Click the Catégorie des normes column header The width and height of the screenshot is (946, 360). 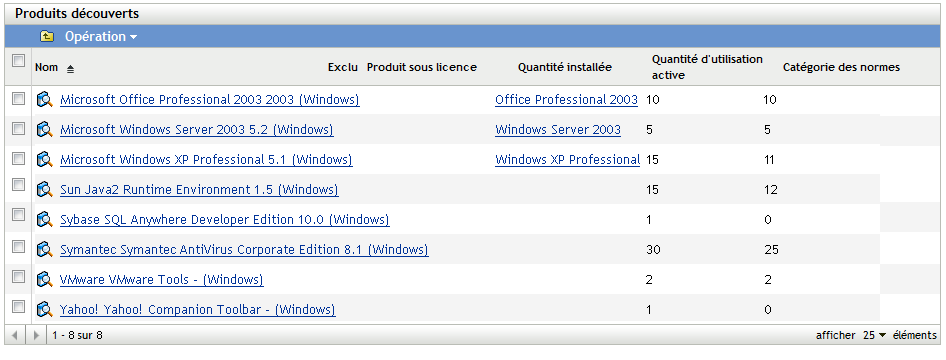point(841,68)
